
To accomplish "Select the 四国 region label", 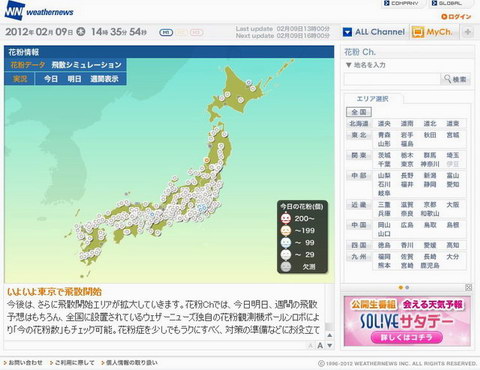I will pyautogui.click(x=359, y=245).
